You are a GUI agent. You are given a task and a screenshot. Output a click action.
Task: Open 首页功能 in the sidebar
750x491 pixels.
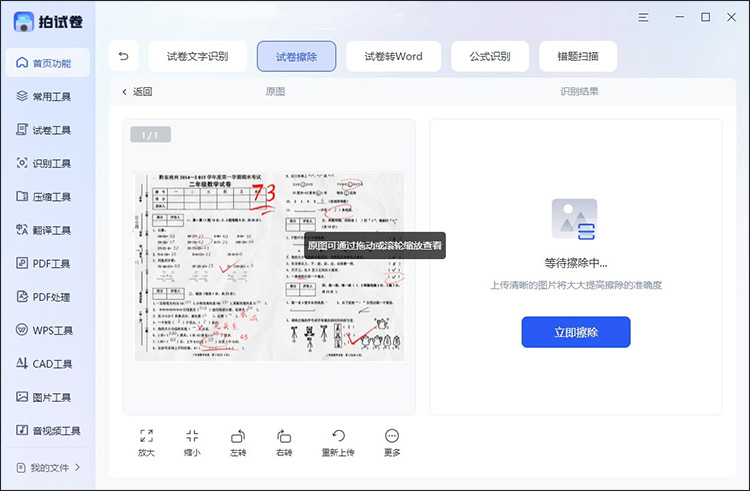point(48,63)
